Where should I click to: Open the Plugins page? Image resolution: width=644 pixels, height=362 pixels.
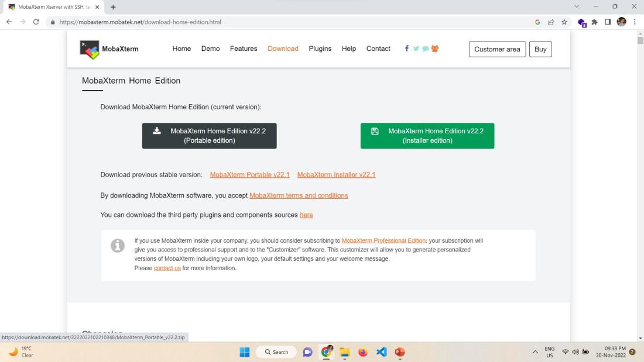pos(320,49)
